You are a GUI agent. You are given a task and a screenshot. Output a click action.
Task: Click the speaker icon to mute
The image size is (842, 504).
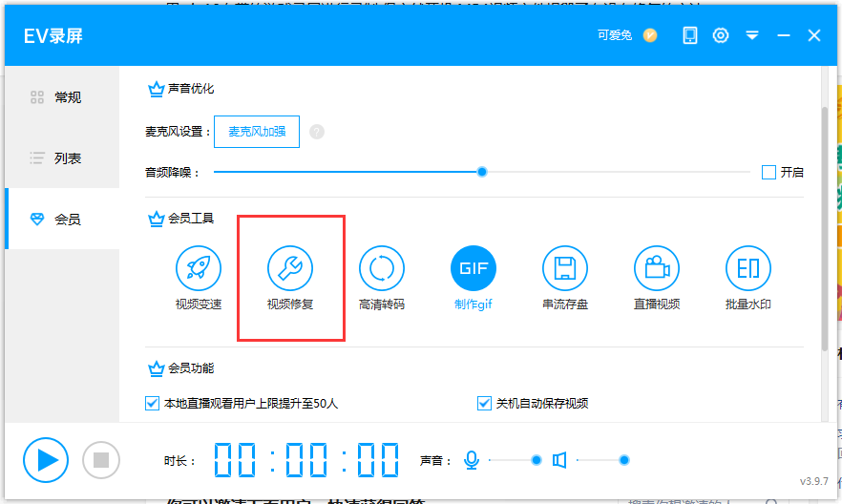[559, 460]
